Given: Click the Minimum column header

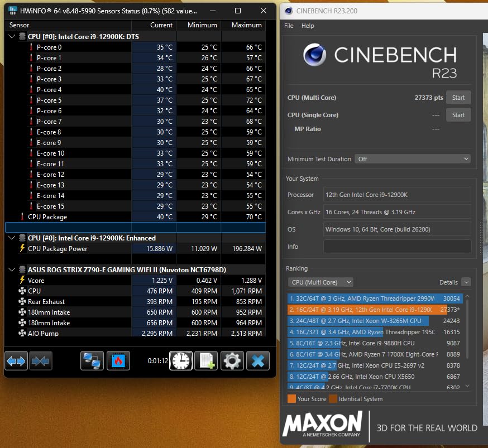Looking at the screenshot, I should point(199,25).
